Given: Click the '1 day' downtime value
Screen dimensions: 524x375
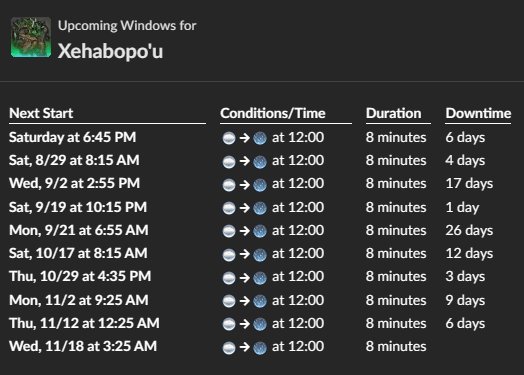Looking at the screenshot, I should 462,207.
